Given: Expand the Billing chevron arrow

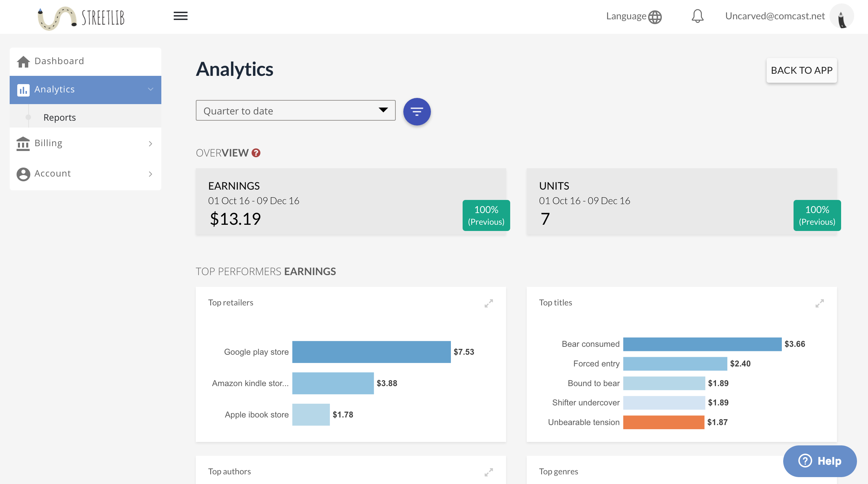Looking at the screenshot, I should [x=150, y=144].
